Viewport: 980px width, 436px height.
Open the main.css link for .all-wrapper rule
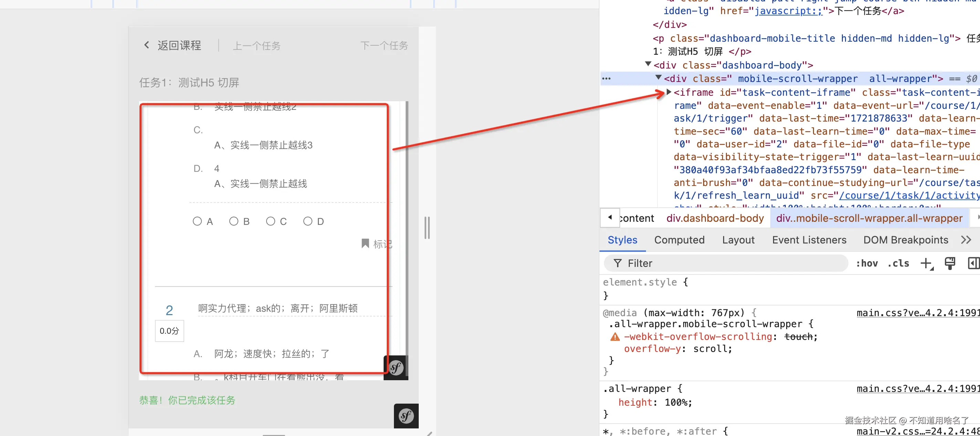click(x=918, y=388)
